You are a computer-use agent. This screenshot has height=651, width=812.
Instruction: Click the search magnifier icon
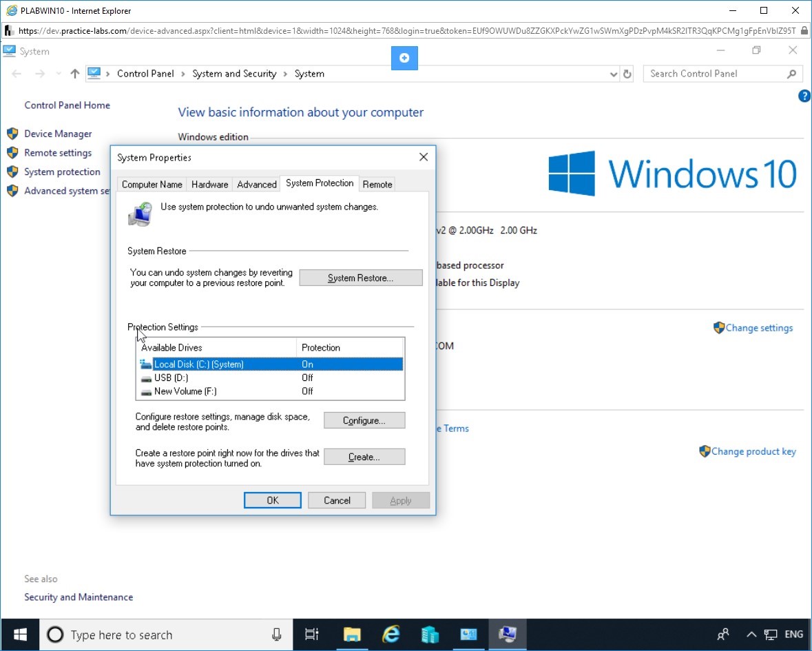pos(792,74)
